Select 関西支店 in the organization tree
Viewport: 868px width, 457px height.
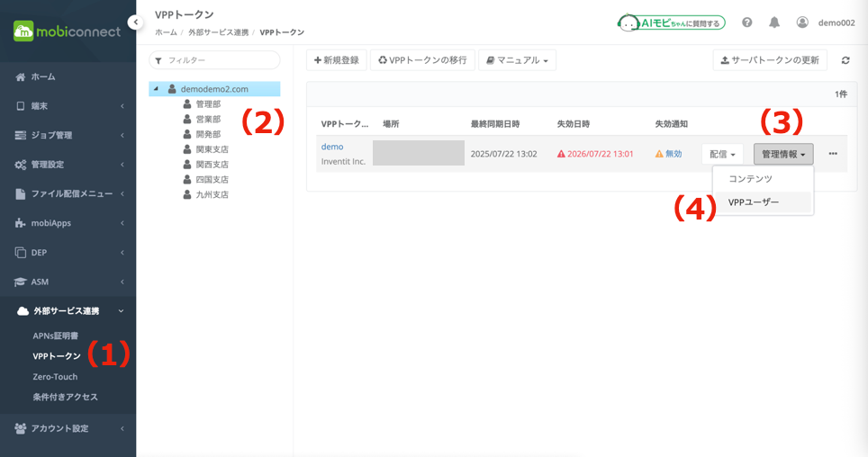[x=212, y=165]
